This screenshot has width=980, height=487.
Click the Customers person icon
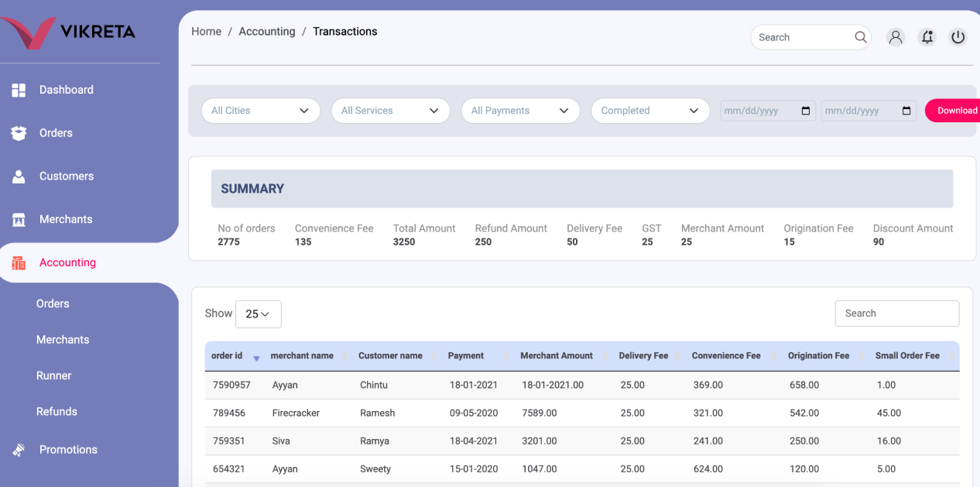(x=19, y=177)
